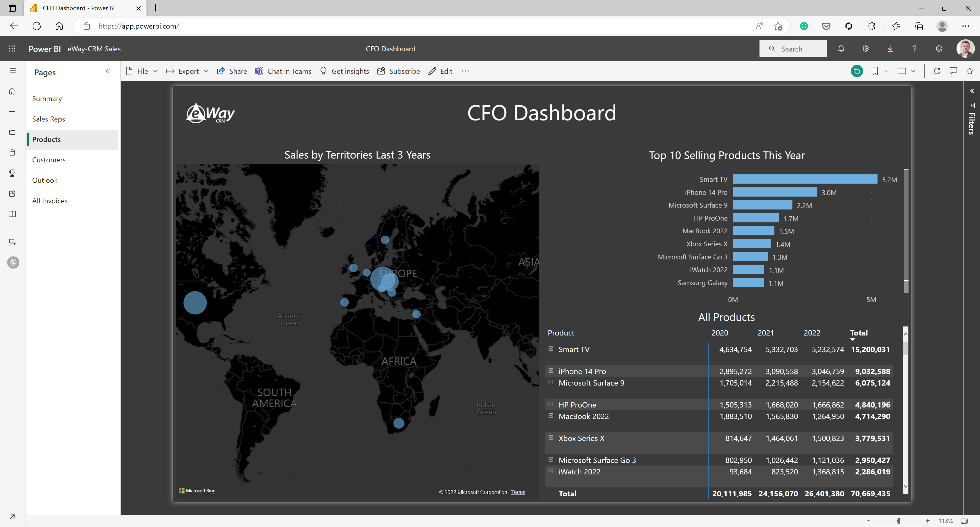The height and width of the screenshot is (527, 980).
Task: Open Data hub icon in rail
Action: (x=13, y=153)
